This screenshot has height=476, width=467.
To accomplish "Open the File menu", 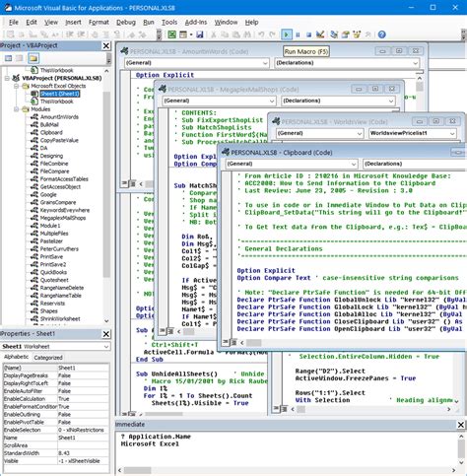I will click(x=14, y=23).
